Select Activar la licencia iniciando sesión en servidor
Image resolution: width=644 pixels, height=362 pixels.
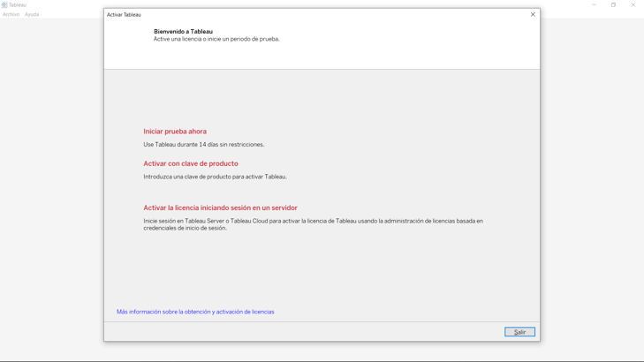pyautogui.click(x=220, y=208)
